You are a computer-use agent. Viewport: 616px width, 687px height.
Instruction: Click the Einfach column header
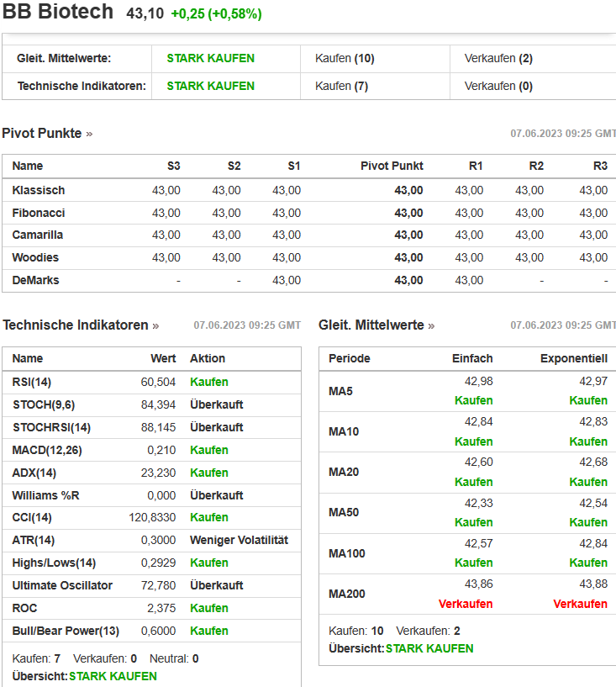(x=472, y=358)
